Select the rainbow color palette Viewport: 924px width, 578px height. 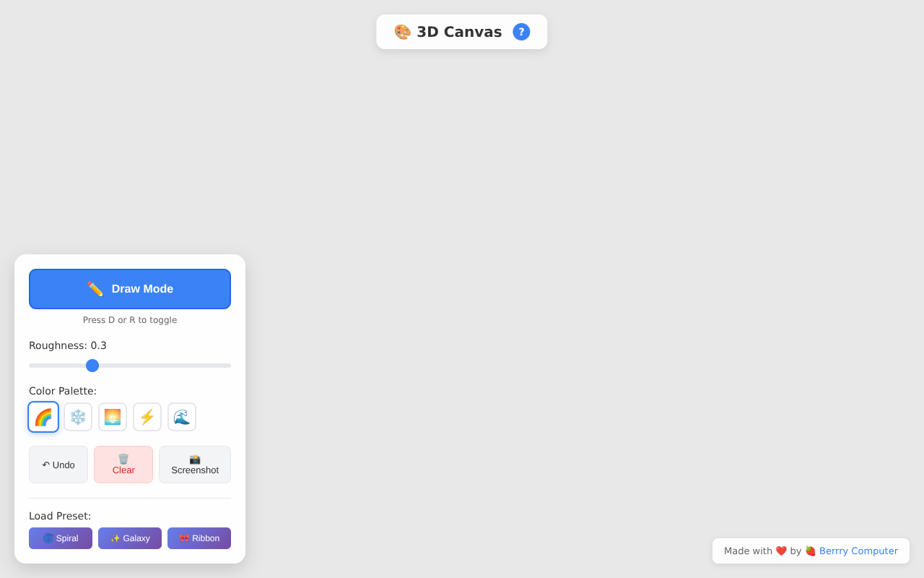[x=43, y=417]
